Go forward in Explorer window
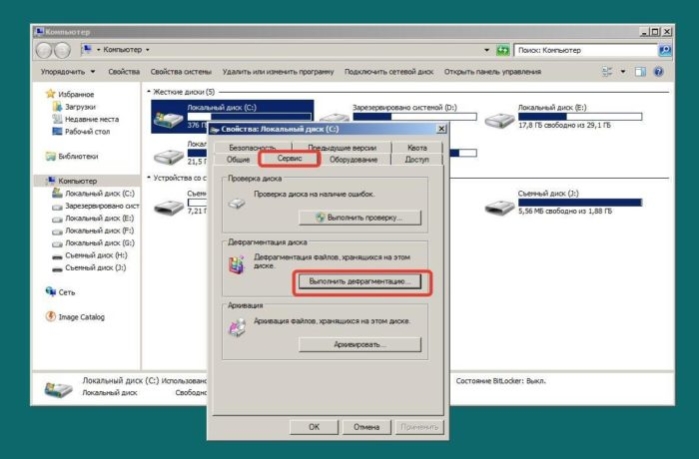699x459 pixels. [x=62, y=50]
